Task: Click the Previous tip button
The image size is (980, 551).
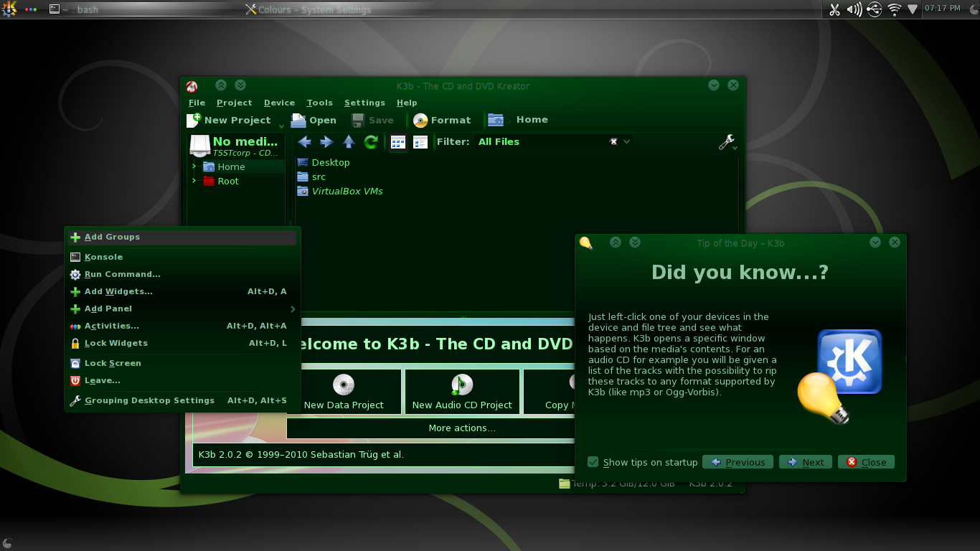Action: pos(738,462)
